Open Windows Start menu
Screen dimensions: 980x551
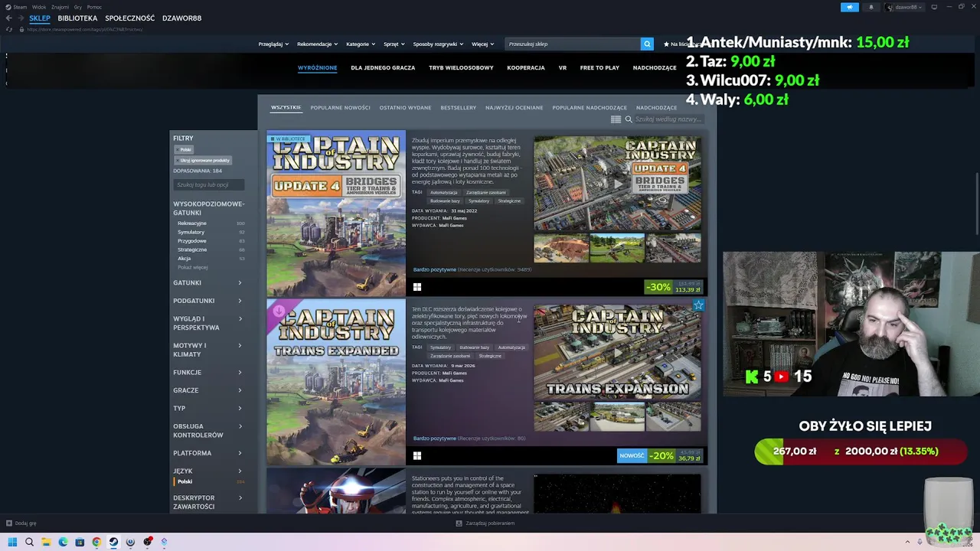point(12,542)
